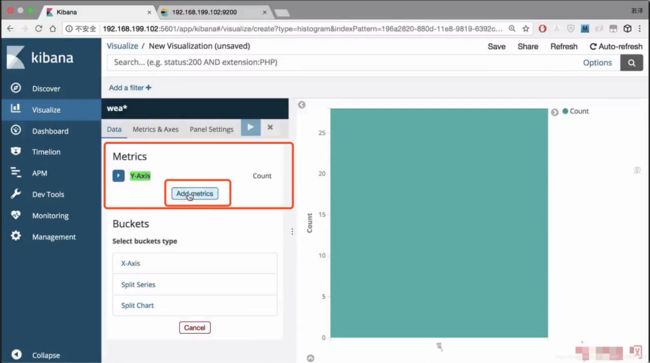
Task: Run search with magnifier button
Action: 631,63
